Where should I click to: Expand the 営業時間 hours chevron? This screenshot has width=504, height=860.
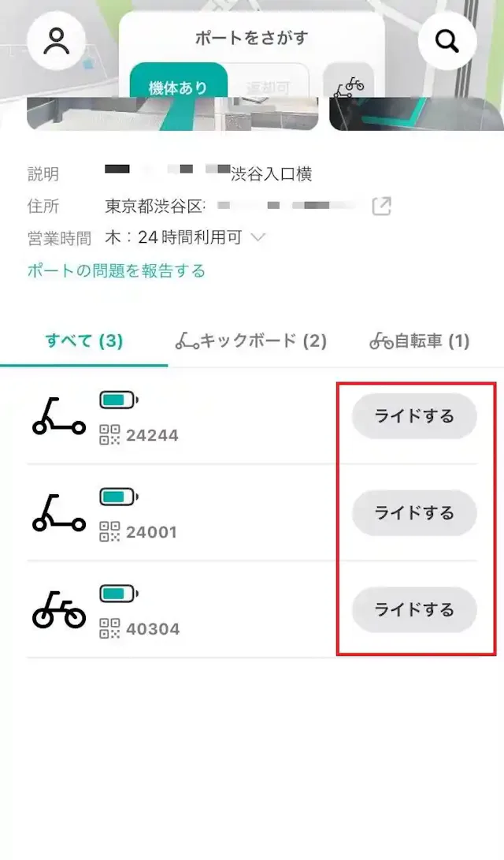tap(258, 237)
